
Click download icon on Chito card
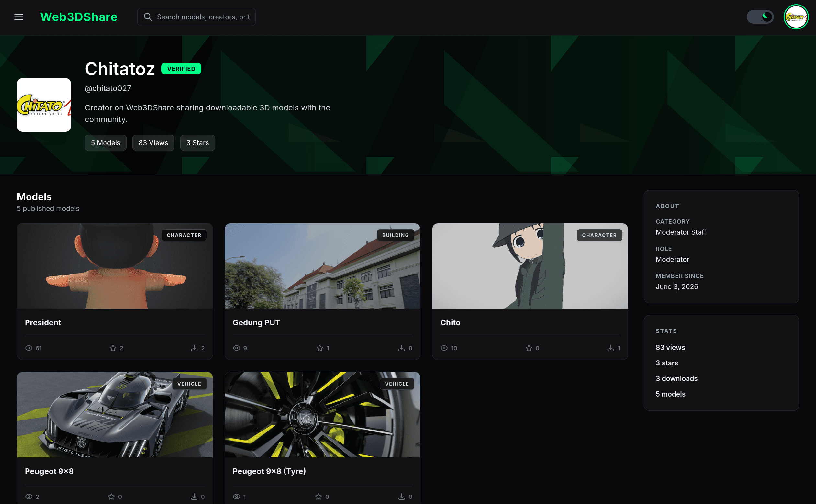[611, 348]
